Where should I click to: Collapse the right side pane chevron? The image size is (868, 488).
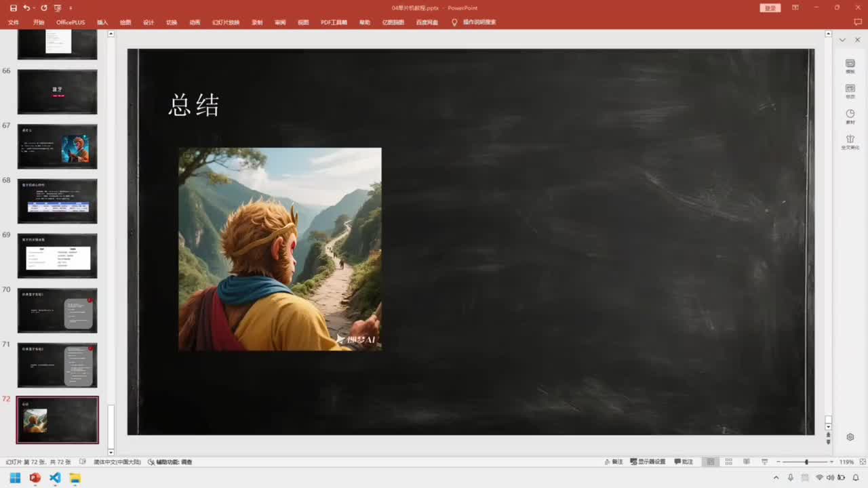point(842,40)
